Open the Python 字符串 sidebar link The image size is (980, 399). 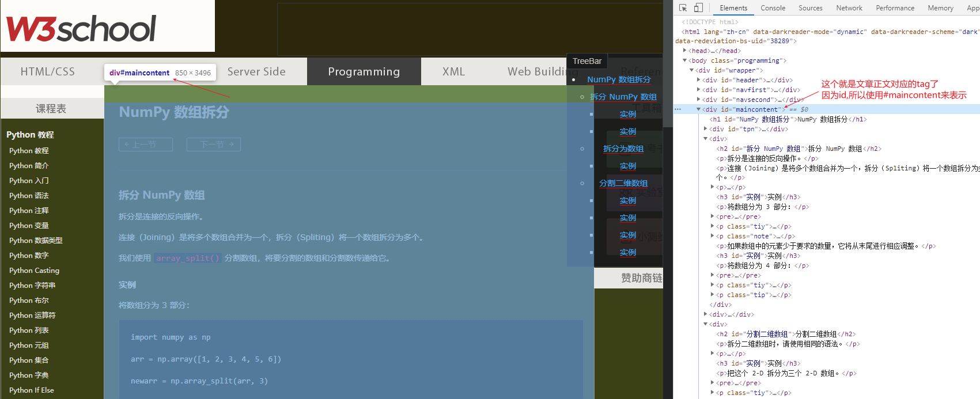coord(32,286)
